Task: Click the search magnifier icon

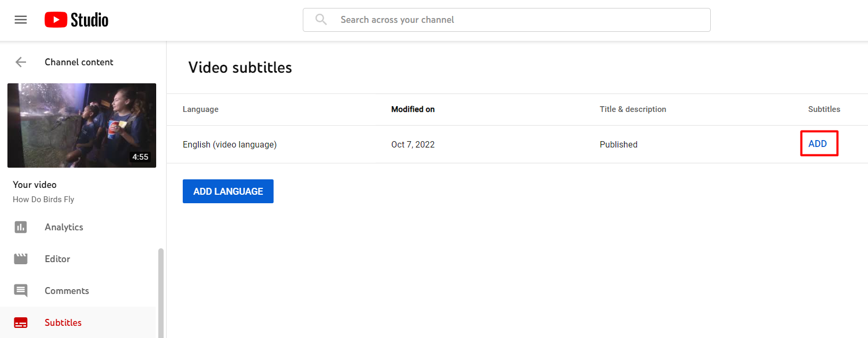Action: point(321,20)
